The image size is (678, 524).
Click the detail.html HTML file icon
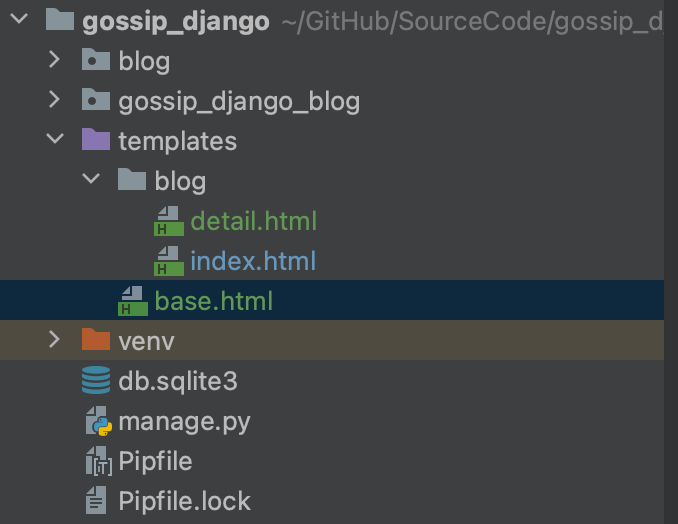[x=169, y=221]
